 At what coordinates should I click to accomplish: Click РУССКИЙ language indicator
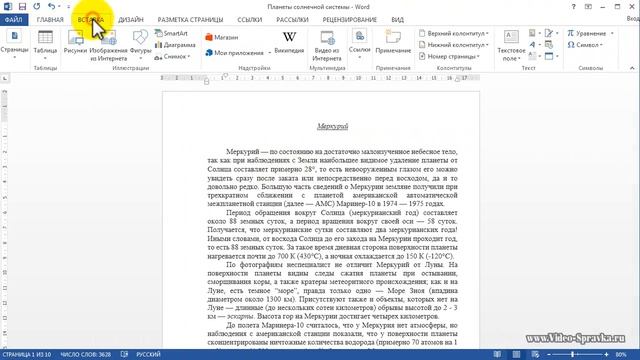[x=148, y=354]
